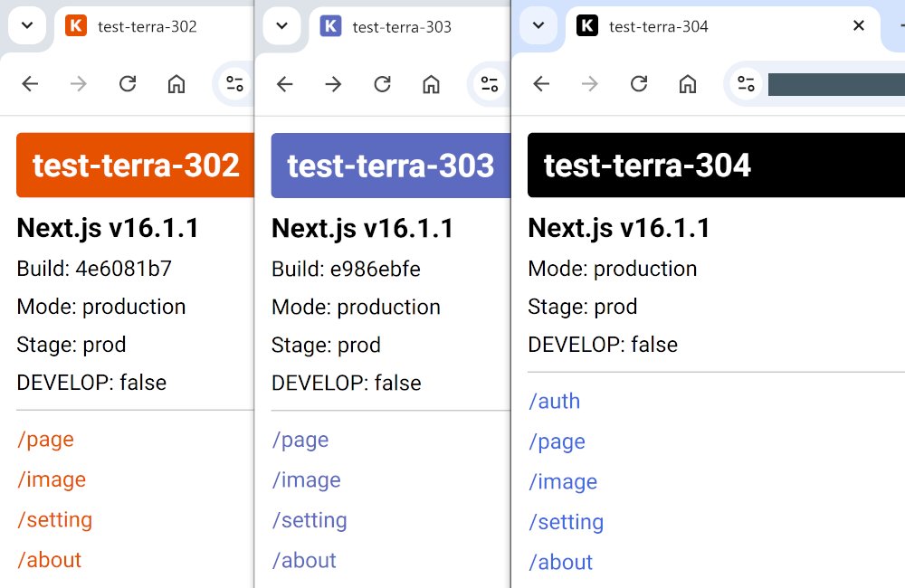Open the orange /about link in test-terra-302

(x=50, y=560)
